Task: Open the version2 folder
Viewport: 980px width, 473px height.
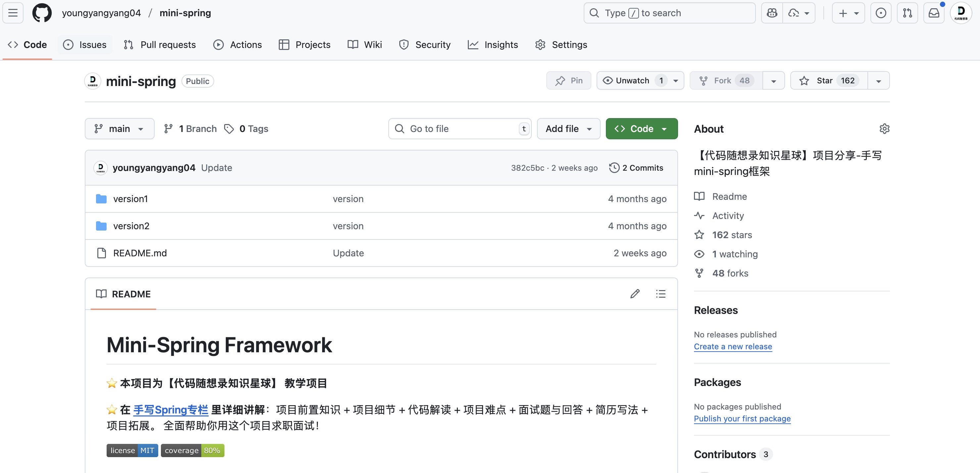Action: click(x=131, y=226)
